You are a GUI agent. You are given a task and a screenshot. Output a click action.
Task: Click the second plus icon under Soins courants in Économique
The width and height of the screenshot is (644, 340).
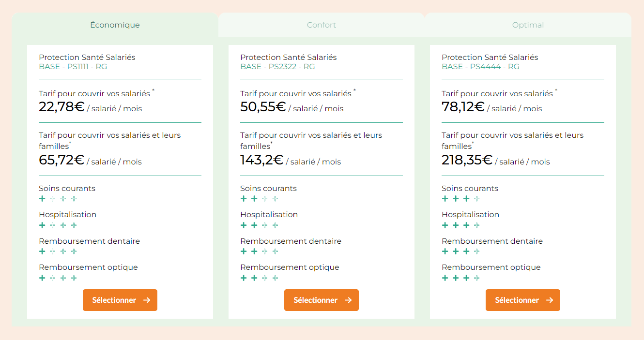pyautogui.click(x=53, y=198)
